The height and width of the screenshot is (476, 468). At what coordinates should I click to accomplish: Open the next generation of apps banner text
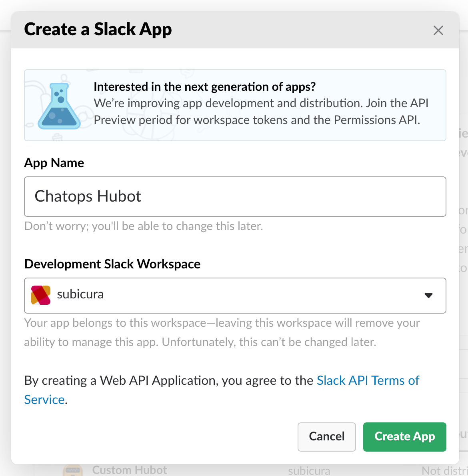point(261,103)
